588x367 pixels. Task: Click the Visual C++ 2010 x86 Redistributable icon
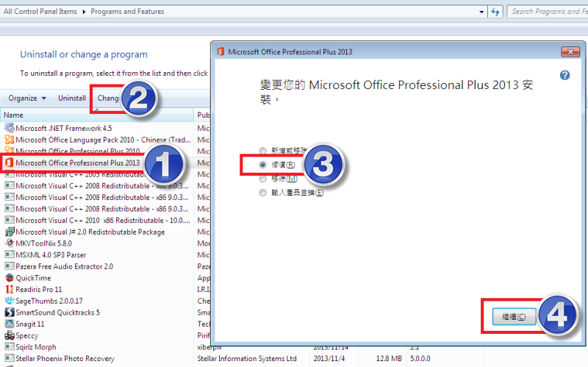coord(10,220)
